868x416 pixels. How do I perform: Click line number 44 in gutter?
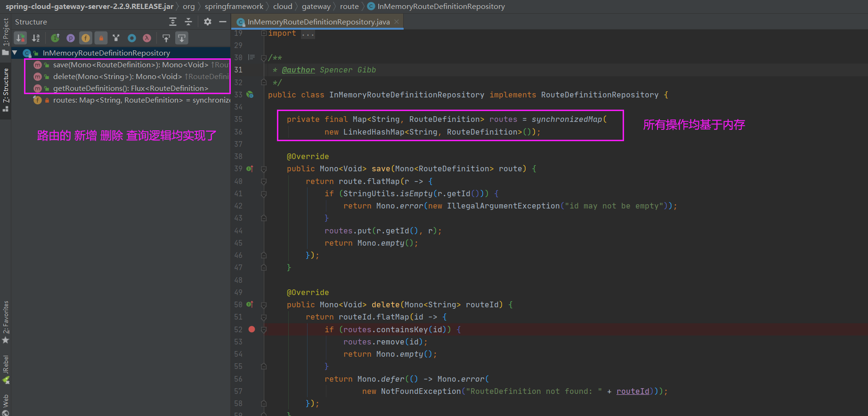238,231
